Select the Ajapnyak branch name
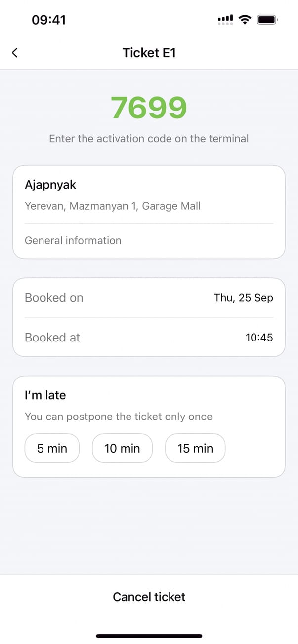Viewport: 298px width, 644px height. click(50, 185)
